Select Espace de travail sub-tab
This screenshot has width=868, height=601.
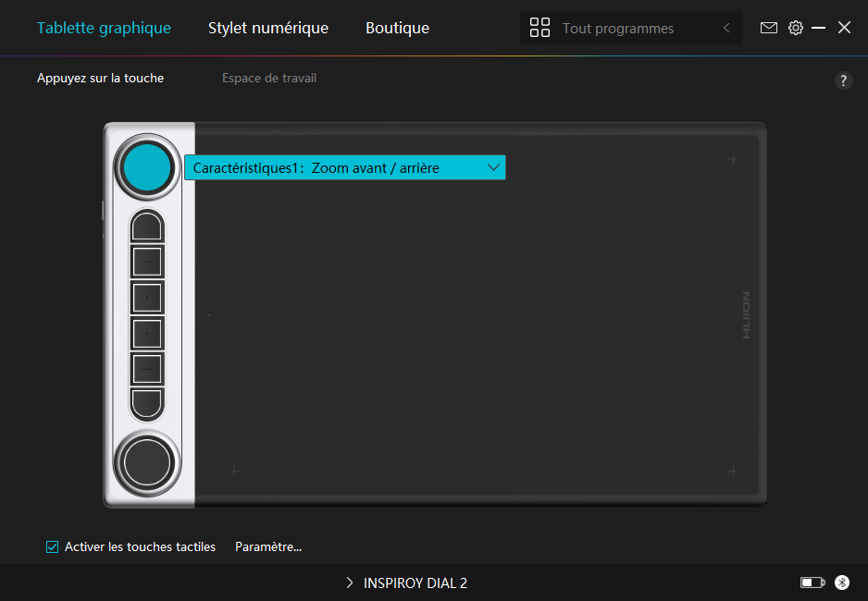[x=269, y=78]
